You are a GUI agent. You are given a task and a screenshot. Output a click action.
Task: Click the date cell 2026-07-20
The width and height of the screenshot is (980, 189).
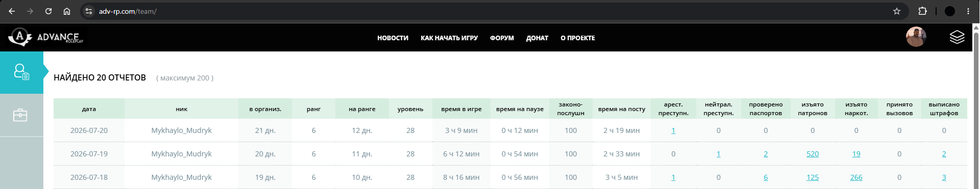point(89,130)
